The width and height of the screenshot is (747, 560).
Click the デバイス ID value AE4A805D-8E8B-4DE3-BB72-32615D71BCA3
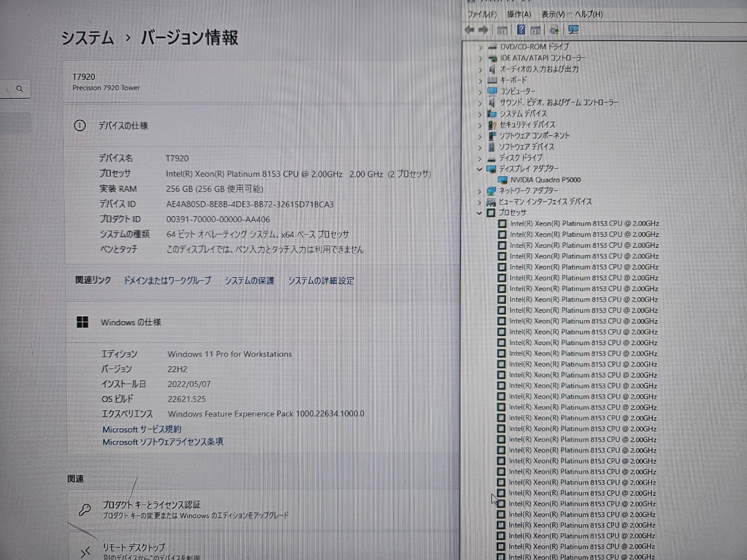pos(250,204)
